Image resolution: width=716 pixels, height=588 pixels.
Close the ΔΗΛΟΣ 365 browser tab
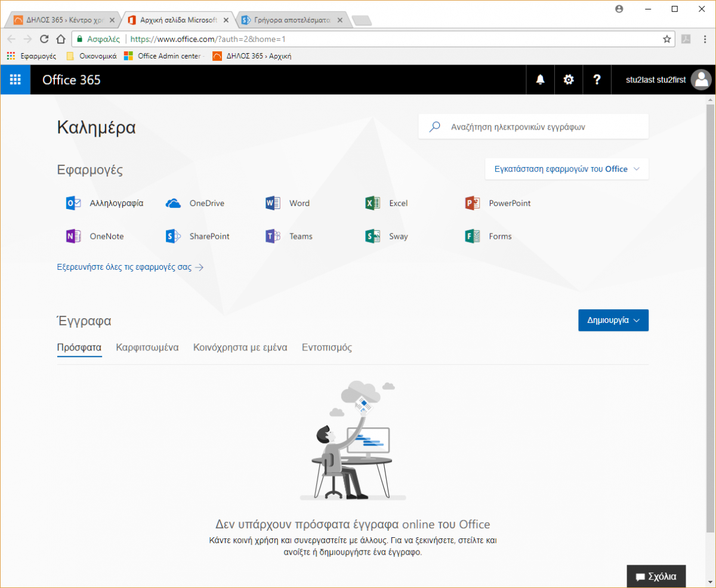[x=111, y=20]
